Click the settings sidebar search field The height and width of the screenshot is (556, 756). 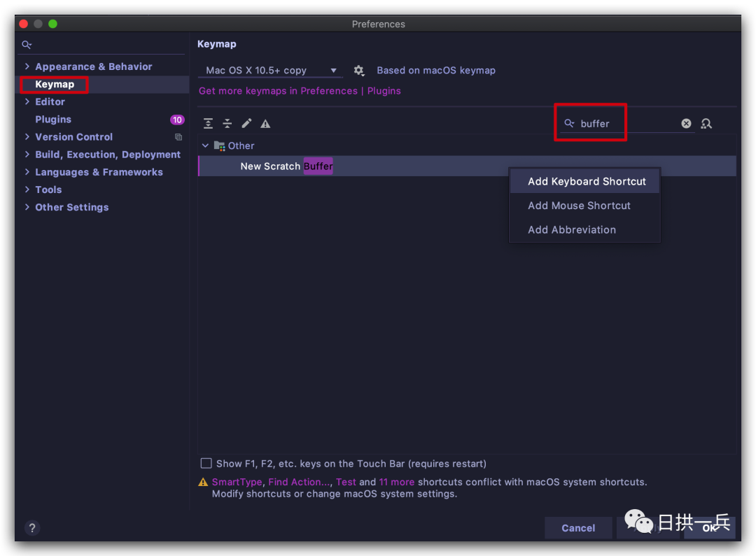[102, 45]
